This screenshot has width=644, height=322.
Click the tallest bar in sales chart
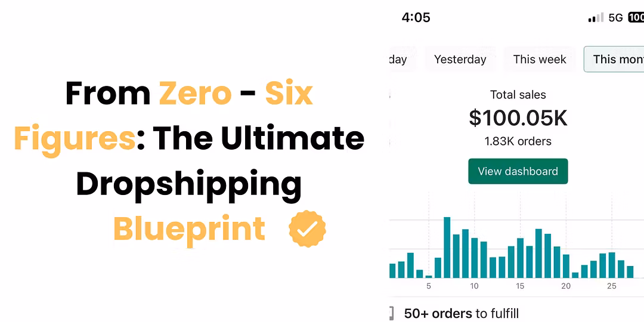pyautogui.click(x=447, y=247)
